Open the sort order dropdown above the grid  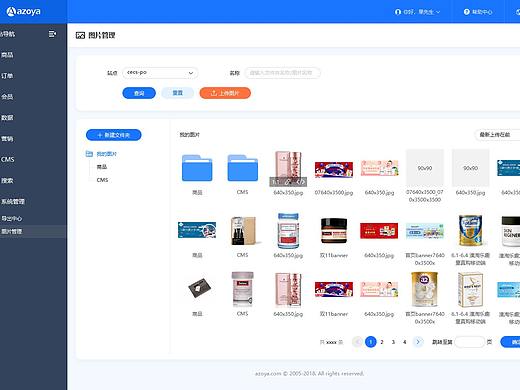497,135
